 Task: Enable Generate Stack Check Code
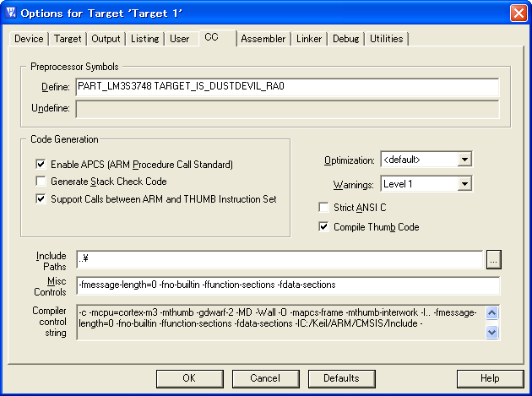[x=41, y=182]
